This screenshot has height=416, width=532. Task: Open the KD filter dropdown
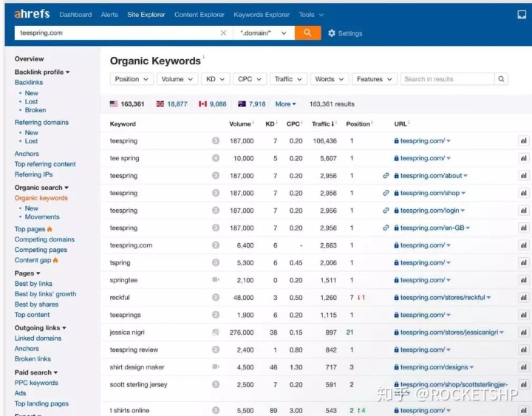pos(216,79)
